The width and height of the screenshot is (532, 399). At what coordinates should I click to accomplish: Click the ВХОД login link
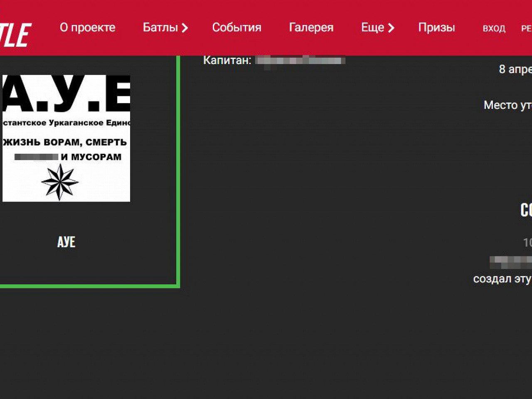[494, 28]
